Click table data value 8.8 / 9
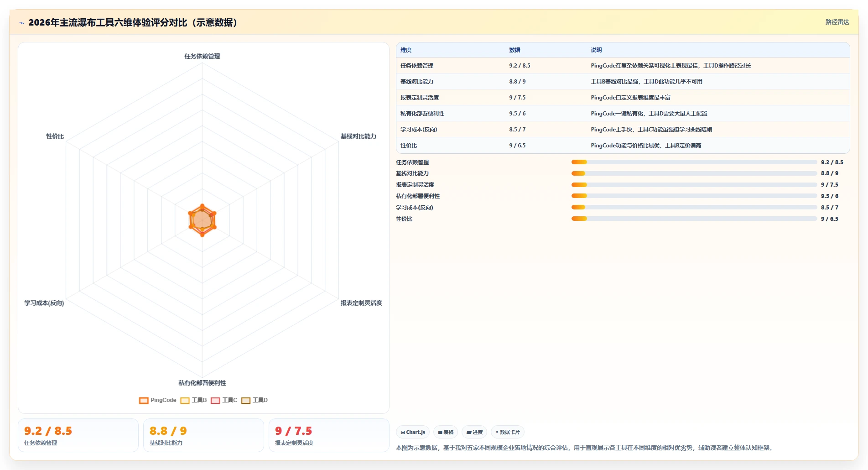The image size is (868, 470). 517,82
